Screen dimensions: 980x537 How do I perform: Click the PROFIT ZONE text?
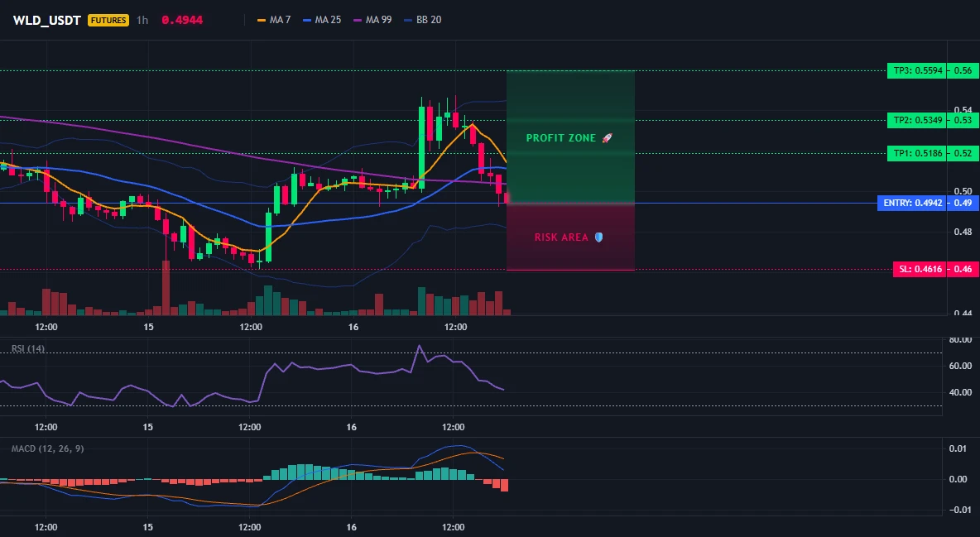[x=560, y=137]
